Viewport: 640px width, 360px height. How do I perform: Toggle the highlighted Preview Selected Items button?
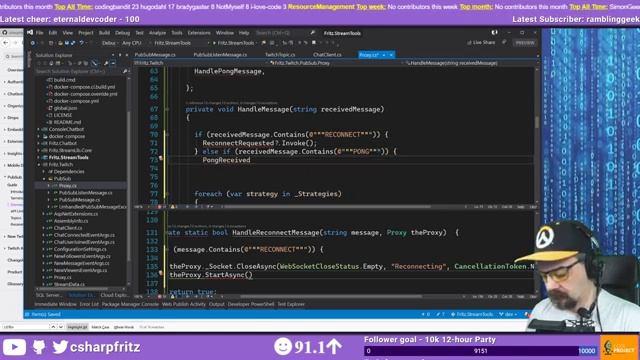tap(95, 63)
